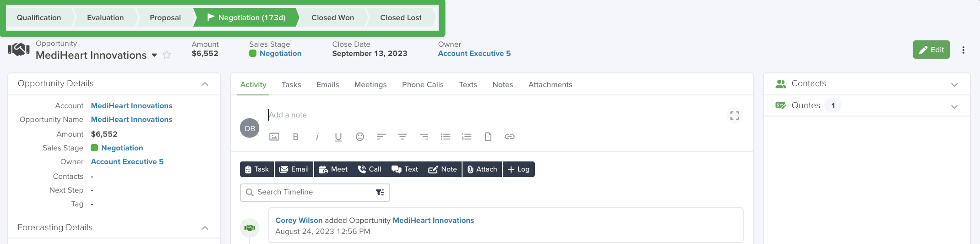Insert image using the note toolbar icon
980x244 pixels.
coord(274,137)
